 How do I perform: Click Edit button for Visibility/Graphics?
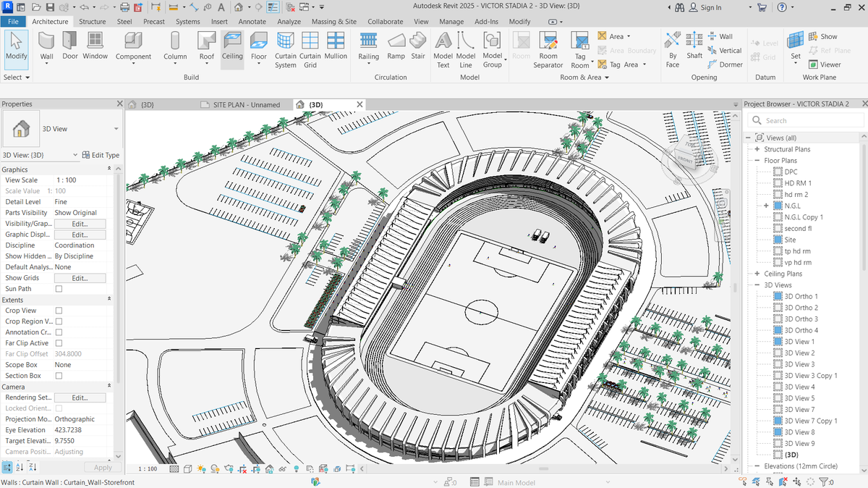[80, 224]
